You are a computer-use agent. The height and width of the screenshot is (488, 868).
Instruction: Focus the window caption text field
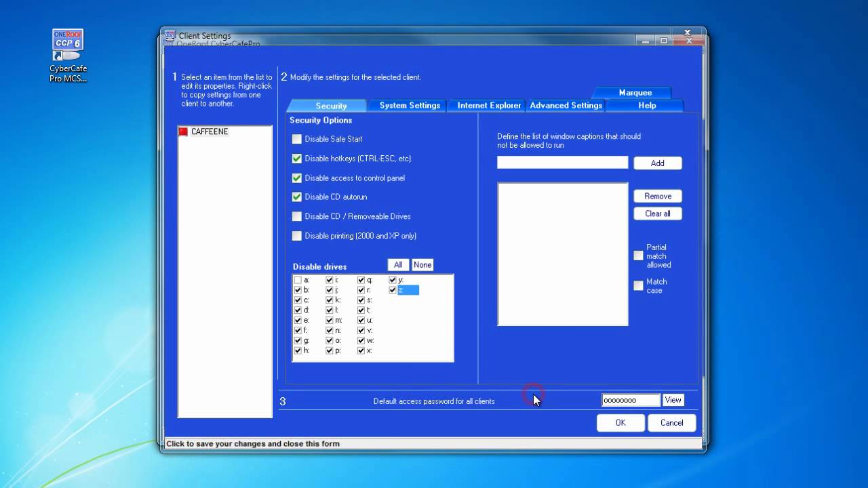click(562, 163)
